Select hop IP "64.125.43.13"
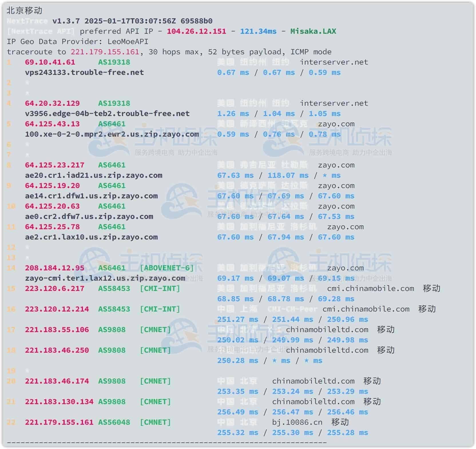This screenshot has width=476, height=449. click(x=52, y=124)
